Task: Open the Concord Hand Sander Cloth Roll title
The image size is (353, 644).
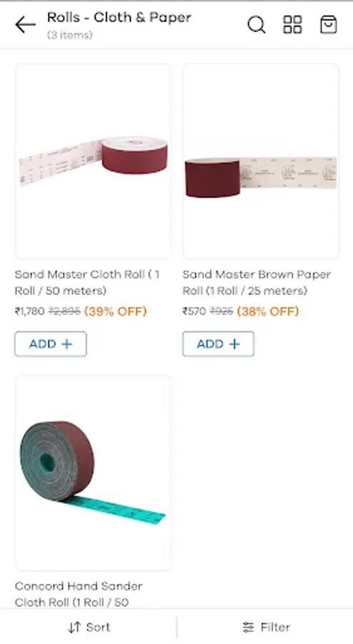Action: tap(79, 594)
